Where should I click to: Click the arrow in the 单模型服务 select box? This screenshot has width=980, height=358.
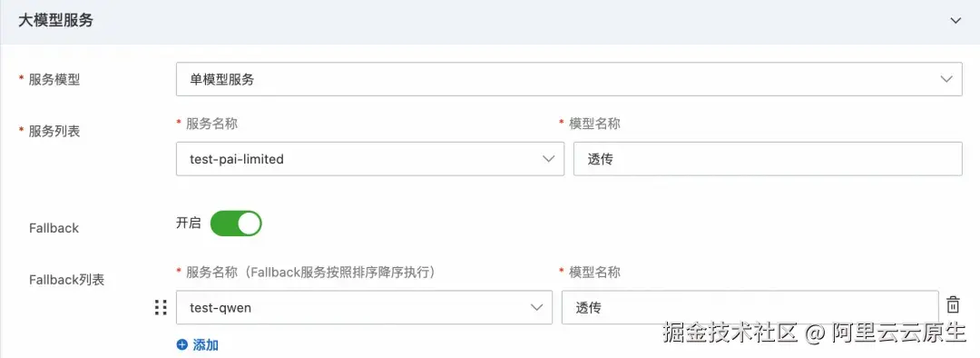(x=946, y=79)
